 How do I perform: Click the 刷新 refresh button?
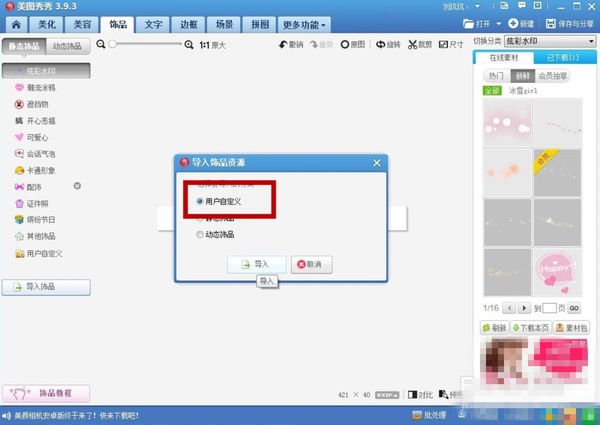pyautogui.click(x=494, y=328)
